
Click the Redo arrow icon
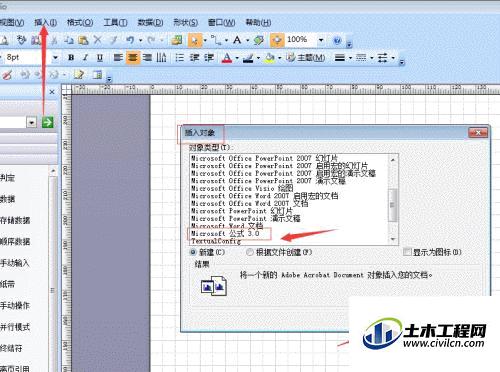pos(151,40)
